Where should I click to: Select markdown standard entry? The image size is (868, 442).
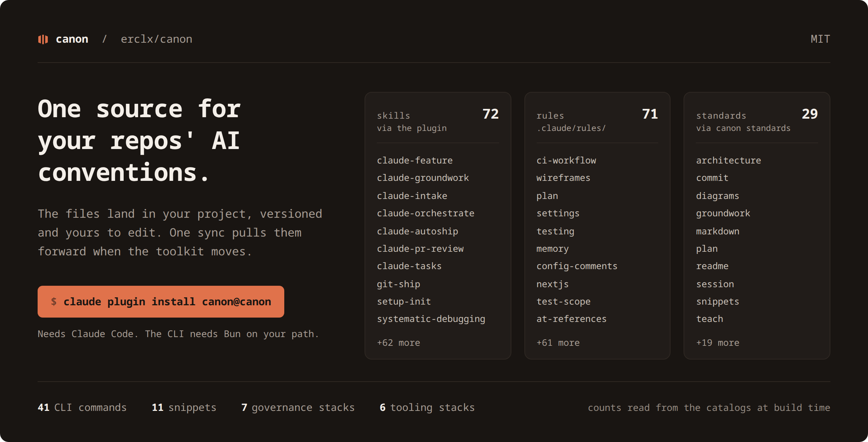[718, 231]
